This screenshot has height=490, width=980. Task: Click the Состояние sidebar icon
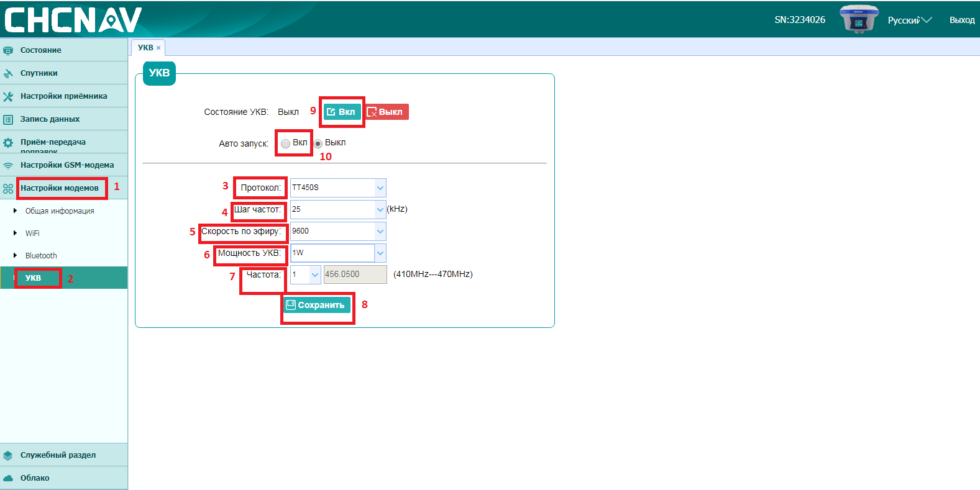click(x=8, y=50)
